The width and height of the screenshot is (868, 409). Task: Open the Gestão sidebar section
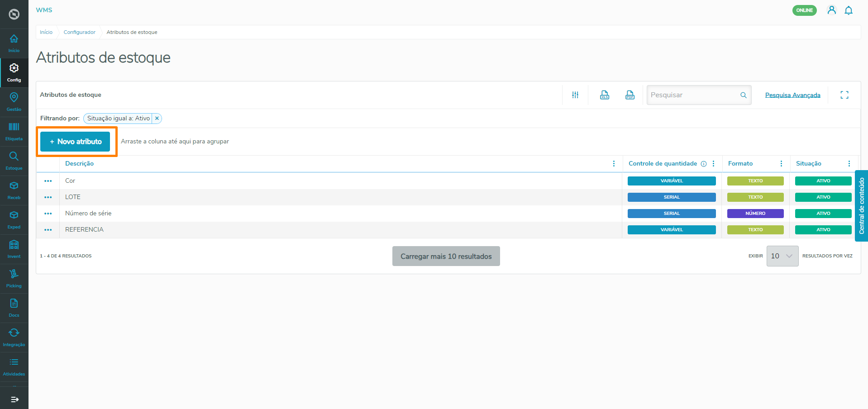(x=14, y=102)
